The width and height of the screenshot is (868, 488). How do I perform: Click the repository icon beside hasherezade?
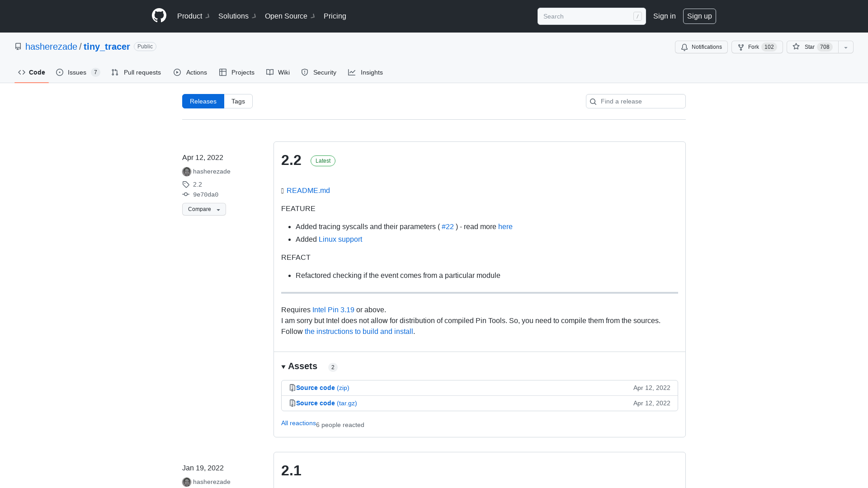[18, 47]
